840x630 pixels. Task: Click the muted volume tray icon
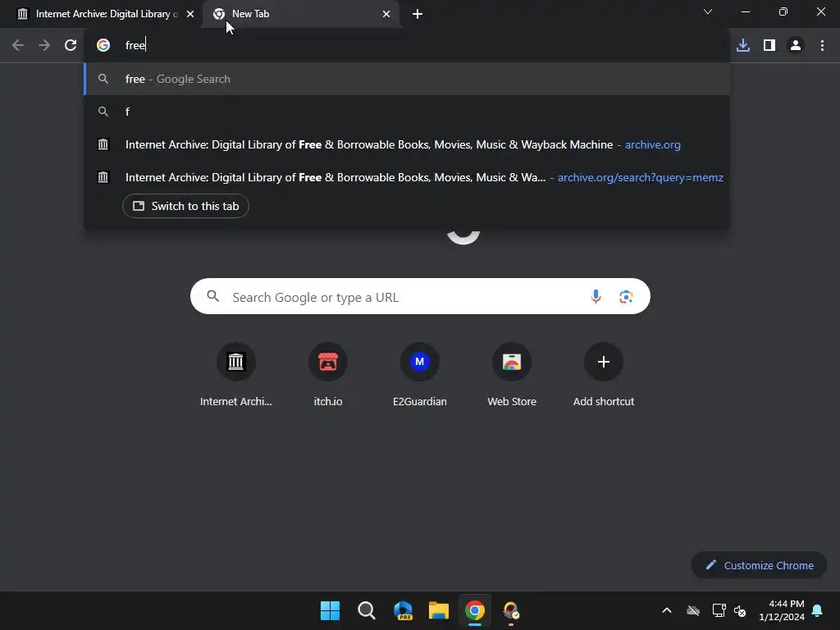(741, 610)
